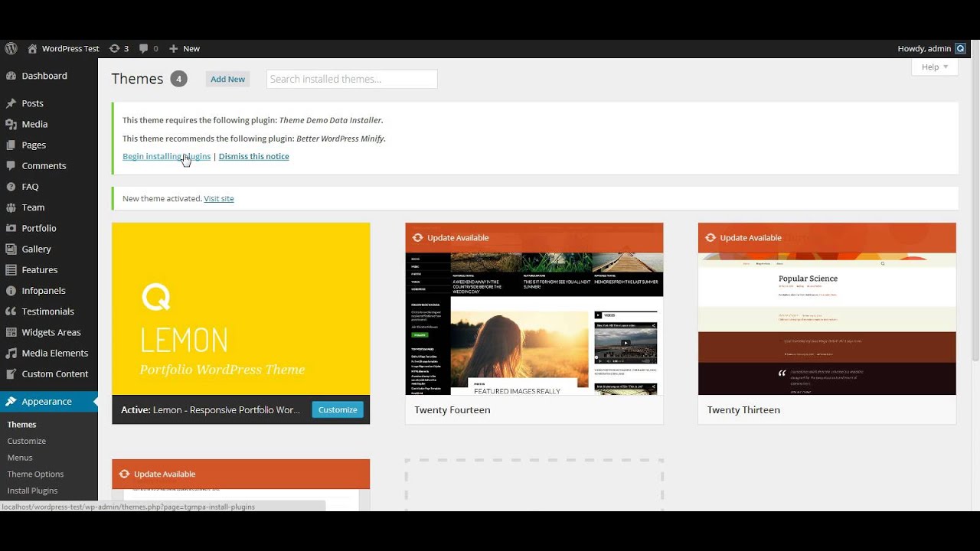Click the Custom Content edit icon

[x=11, y=373]
